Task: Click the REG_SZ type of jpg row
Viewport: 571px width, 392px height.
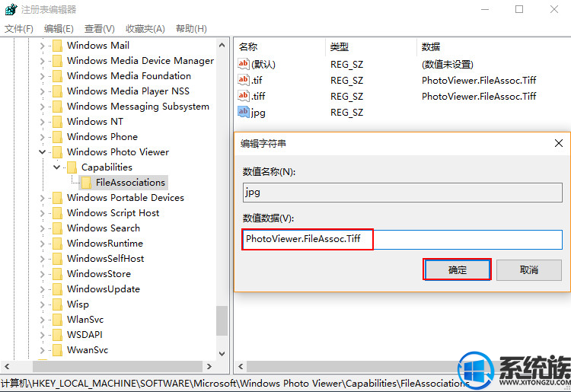Action: coord(346,113)
